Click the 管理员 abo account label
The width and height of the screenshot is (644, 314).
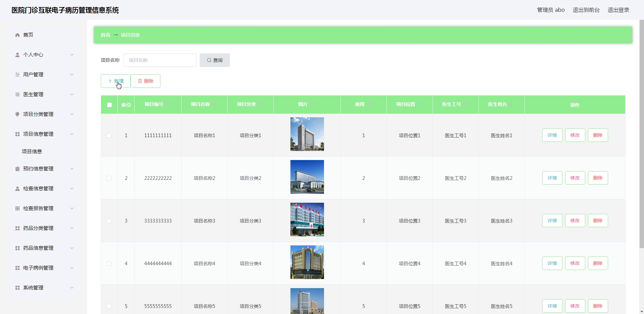pos(551,10)
